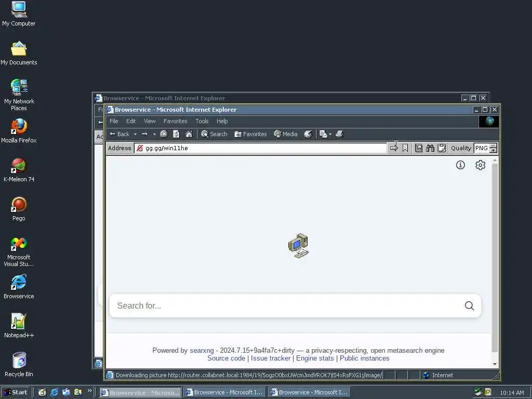Click the magnifier search submit icon

click(x=469, y=305)
